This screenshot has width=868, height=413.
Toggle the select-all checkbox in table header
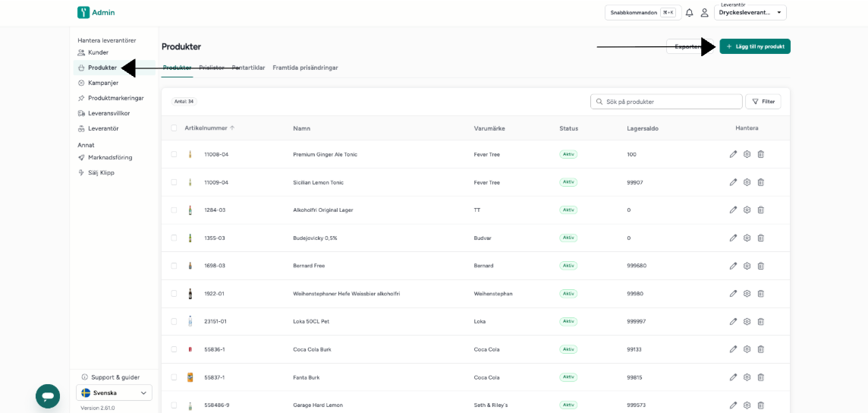tap(174, 128)
